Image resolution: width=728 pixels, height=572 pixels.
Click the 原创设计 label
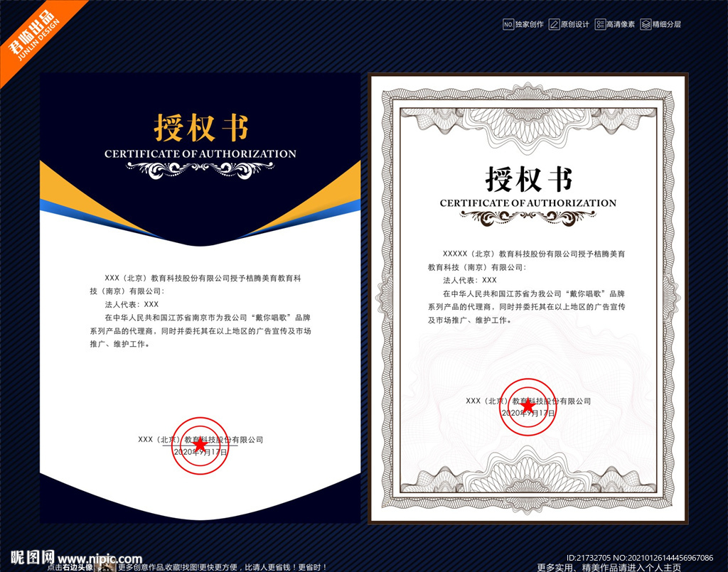574,25
